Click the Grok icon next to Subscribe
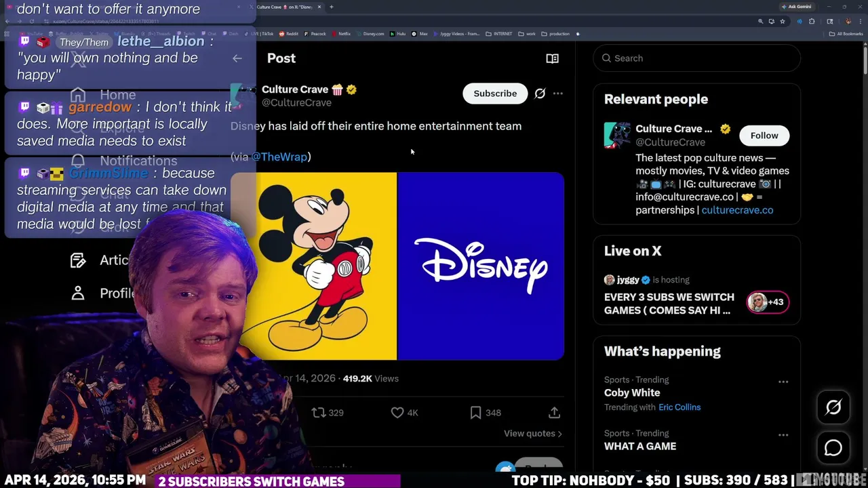This screenshot has width=868, height=488. (540, 94)
